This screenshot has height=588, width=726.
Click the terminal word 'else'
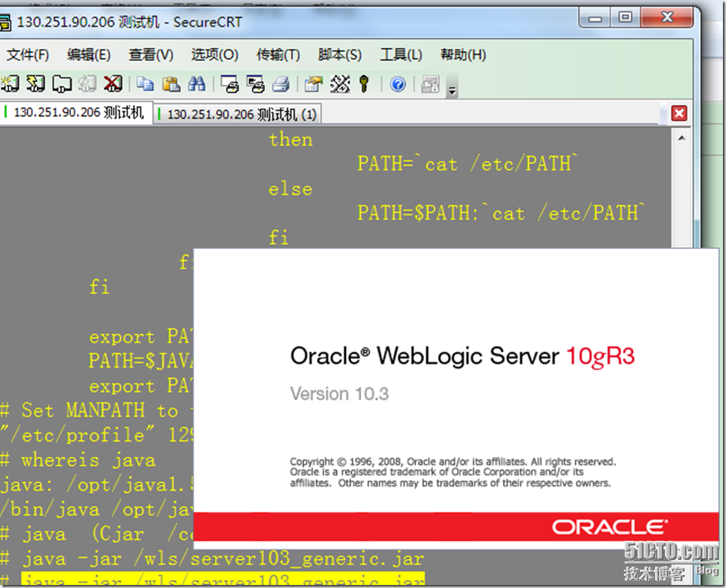tap(291, 189)
